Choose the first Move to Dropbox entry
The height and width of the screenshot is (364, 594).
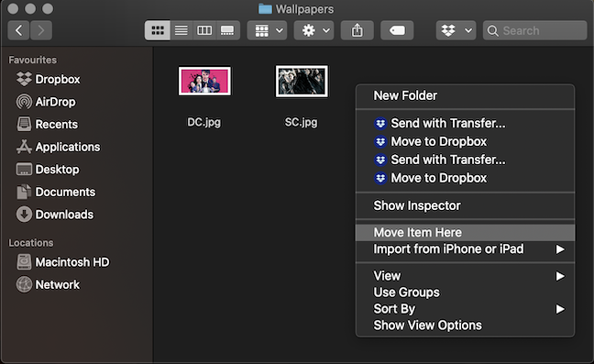coord(465,141)
